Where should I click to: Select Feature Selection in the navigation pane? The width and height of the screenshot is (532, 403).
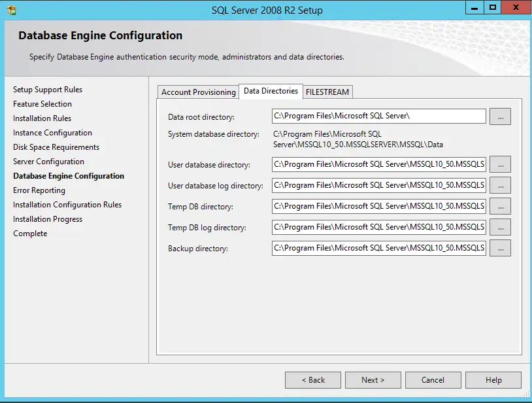(42, 103)
